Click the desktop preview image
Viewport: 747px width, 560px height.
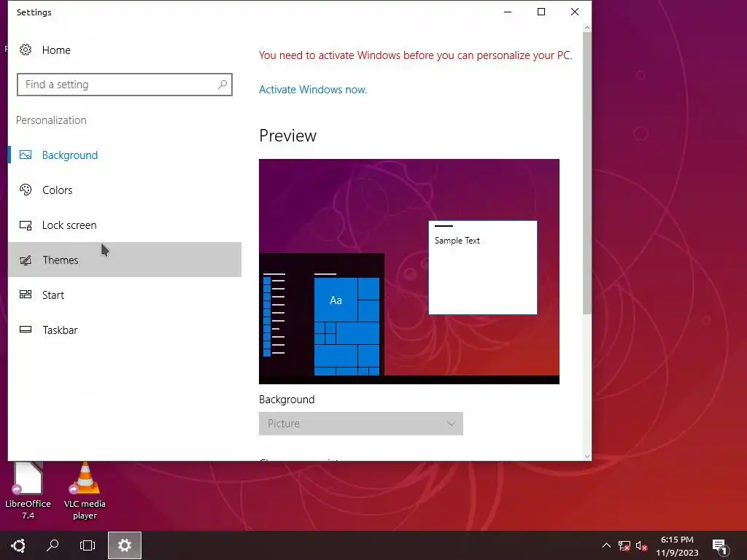[x=409, y=271]
